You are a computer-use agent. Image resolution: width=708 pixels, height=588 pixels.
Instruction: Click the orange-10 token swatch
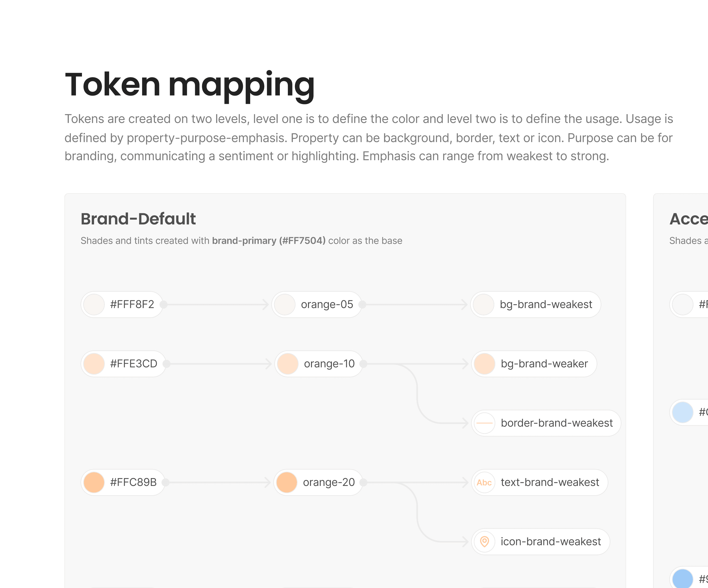point(288,364)
